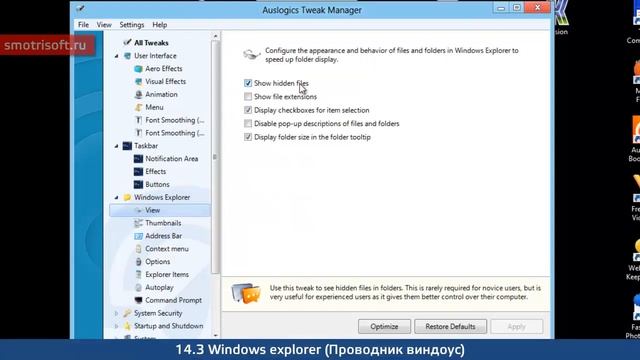Toggle Display checkboxes for item selection

(x=248, y=110)
